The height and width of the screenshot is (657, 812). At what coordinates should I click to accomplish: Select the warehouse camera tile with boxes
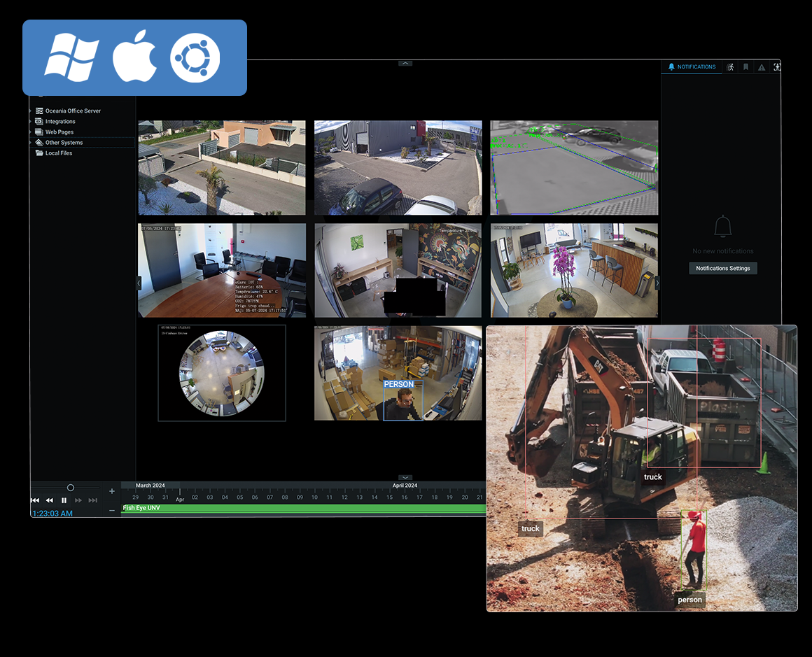pos(398,373)
